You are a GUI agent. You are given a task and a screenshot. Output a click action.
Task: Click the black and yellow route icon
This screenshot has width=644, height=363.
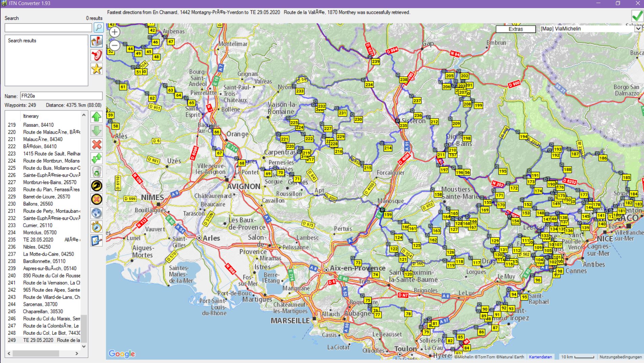click(x=97, y=186)
